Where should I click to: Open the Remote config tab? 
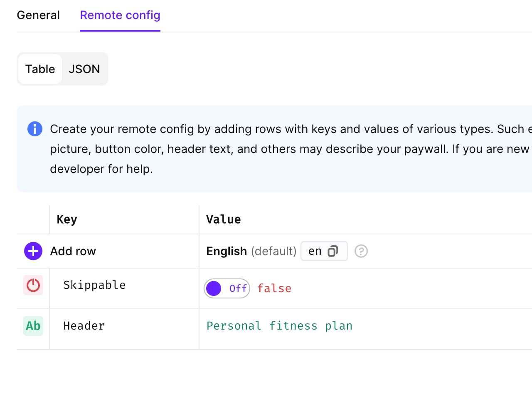coord(120,15)
